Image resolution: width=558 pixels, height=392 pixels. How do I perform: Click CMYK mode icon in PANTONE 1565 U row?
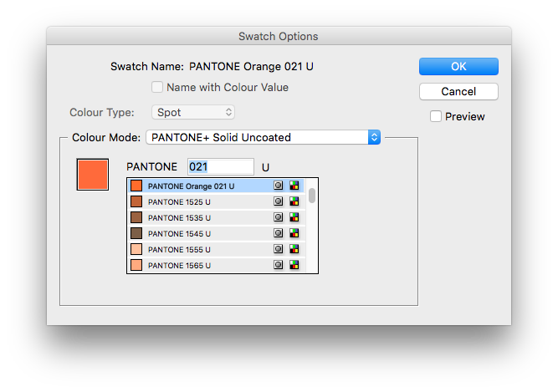294,265
